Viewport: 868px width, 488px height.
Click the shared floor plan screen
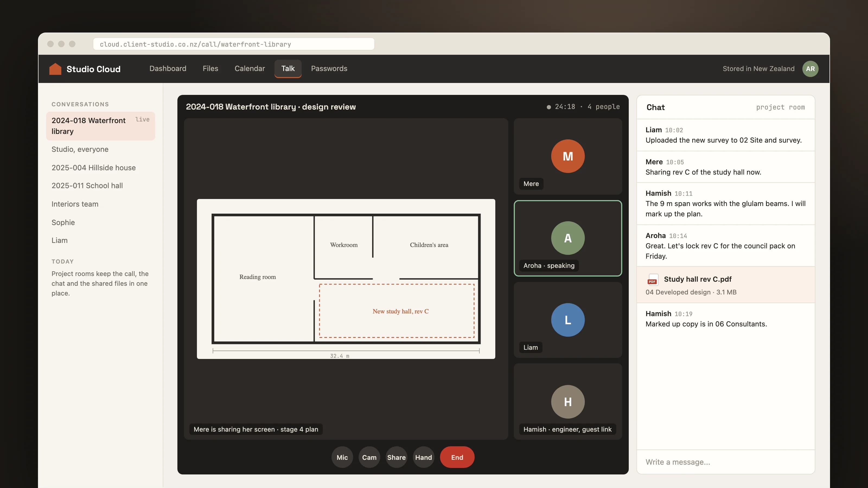point(346,279)
